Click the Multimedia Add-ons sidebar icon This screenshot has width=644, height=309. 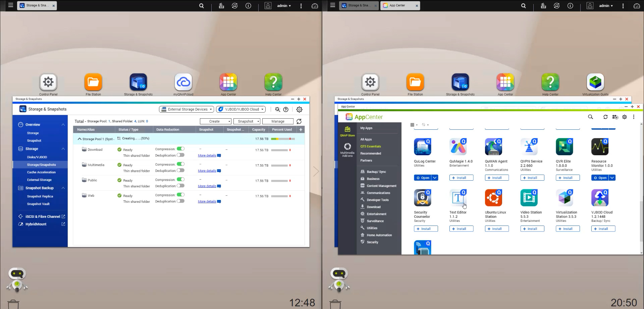[x=347, y=149]
